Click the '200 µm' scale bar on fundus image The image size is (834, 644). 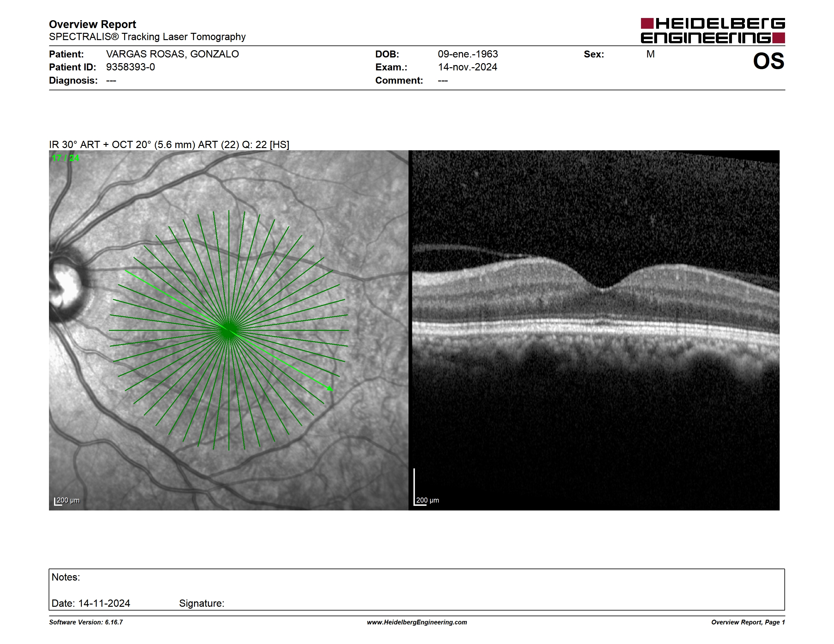pyautogui.click(x=67, y=501)
